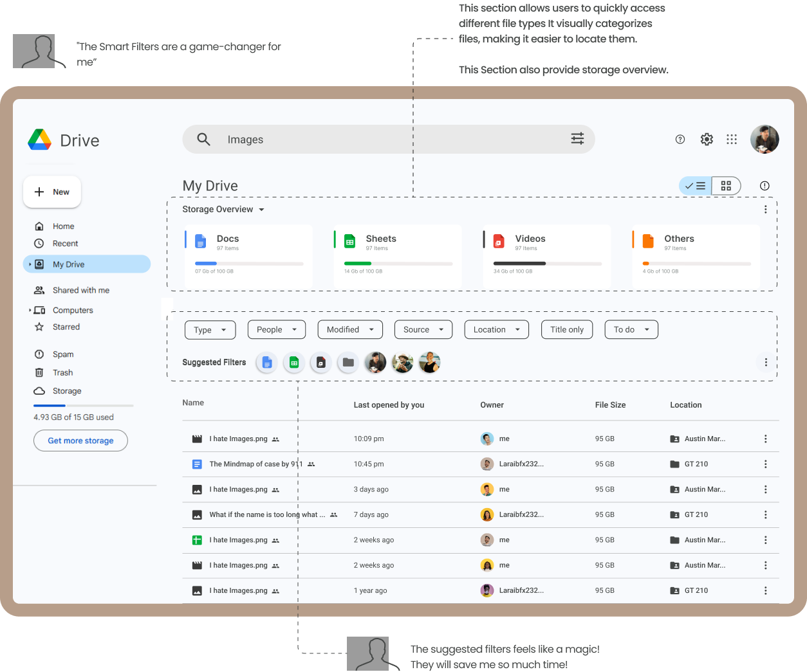
Task: Open the account profile avatar
Action: point(765,139)
